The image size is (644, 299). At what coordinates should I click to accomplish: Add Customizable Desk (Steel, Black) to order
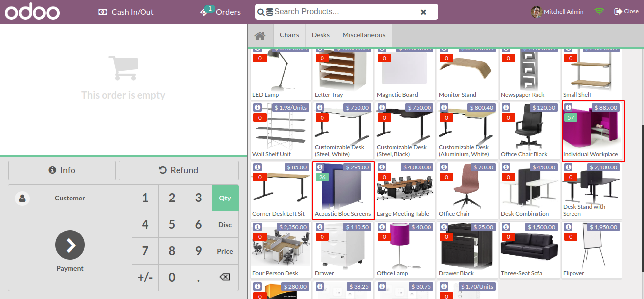[406, 131]
